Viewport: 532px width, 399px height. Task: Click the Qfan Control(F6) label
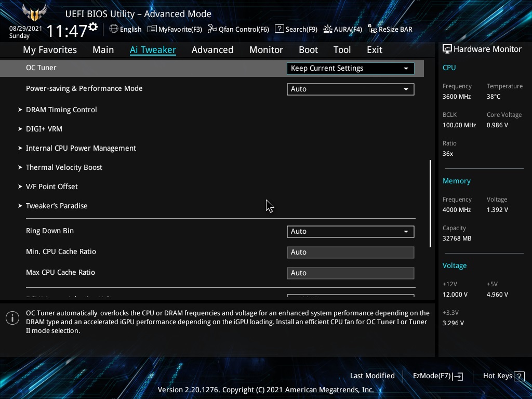244,30
